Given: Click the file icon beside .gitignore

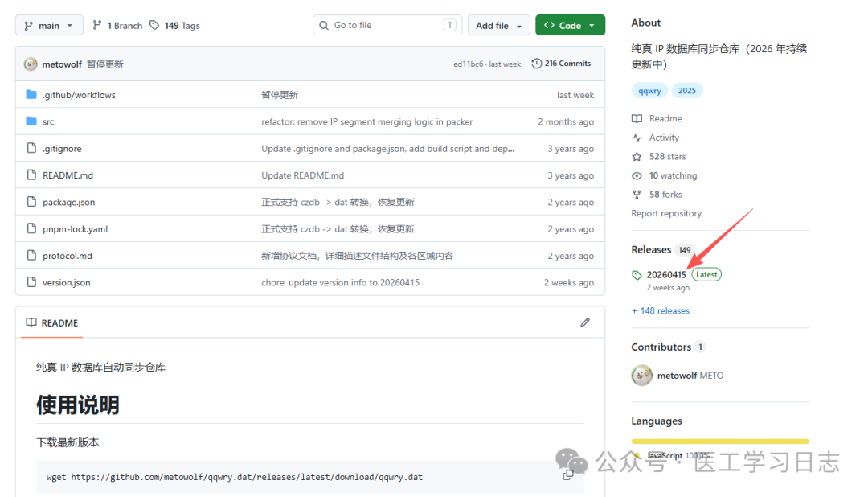Looking at the screenshot, I should pyautogui.click(x=31, y=148).
